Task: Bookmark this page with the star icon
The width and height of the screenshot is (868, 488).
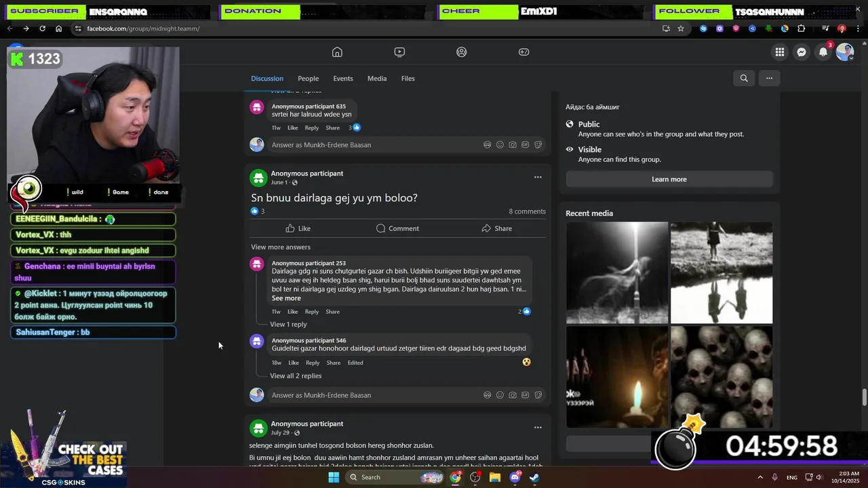Action: coord(681,28)
